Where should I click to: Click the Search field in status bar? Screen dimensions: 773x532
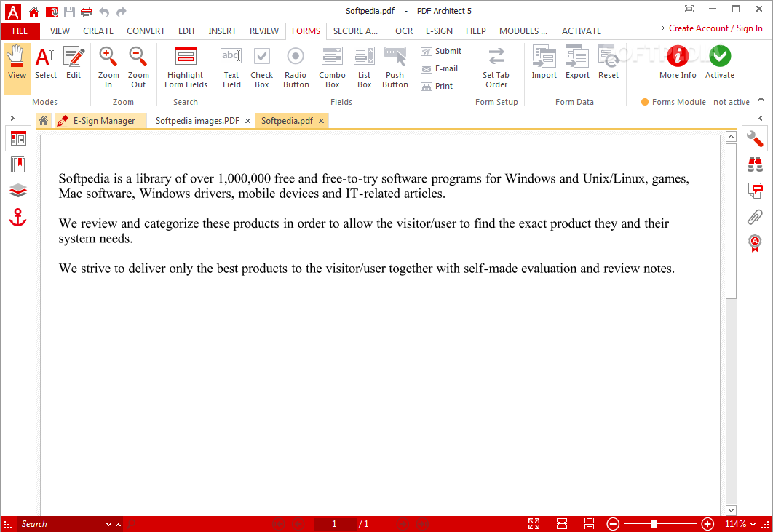point(60,524)
